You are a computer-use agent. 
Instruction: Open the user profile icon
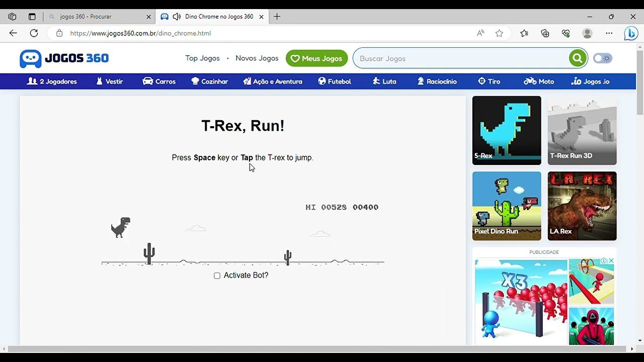coord(587,33)
